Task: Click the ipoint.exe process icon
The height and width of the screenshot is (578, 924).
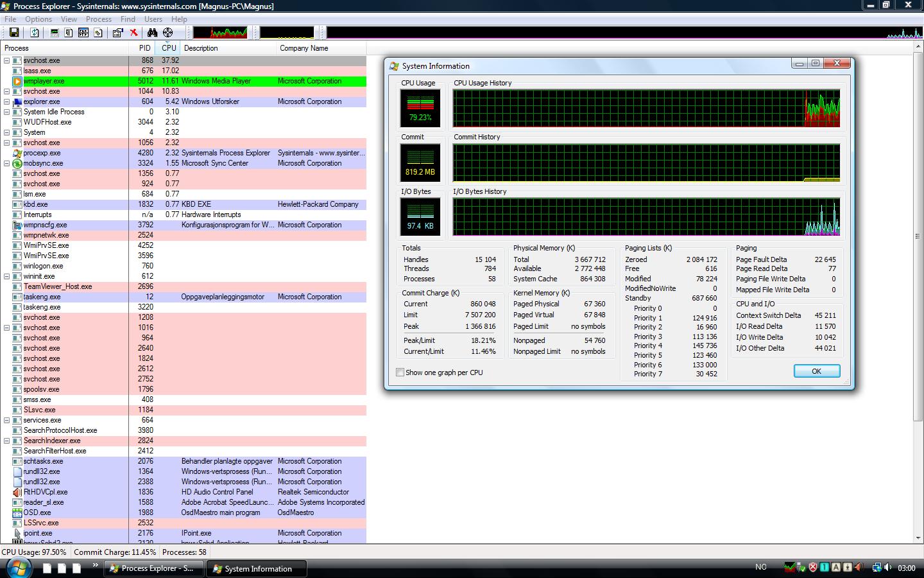Action: [x=17, y=533]
